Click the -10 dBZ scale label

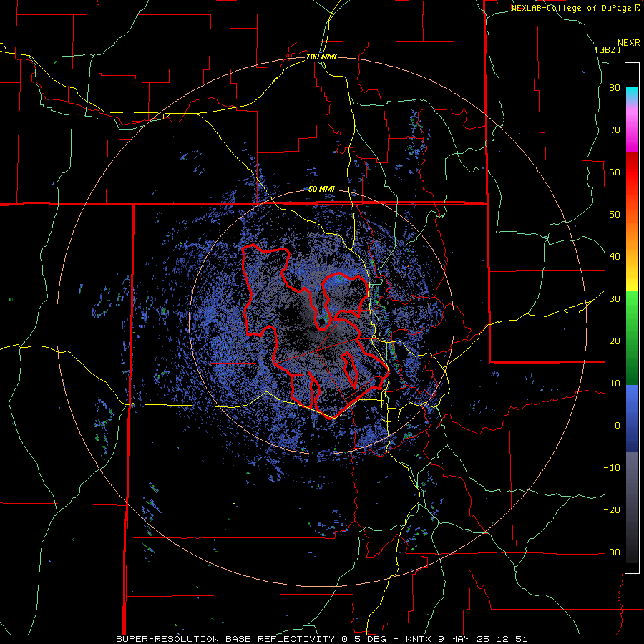(x=612, y=468)
